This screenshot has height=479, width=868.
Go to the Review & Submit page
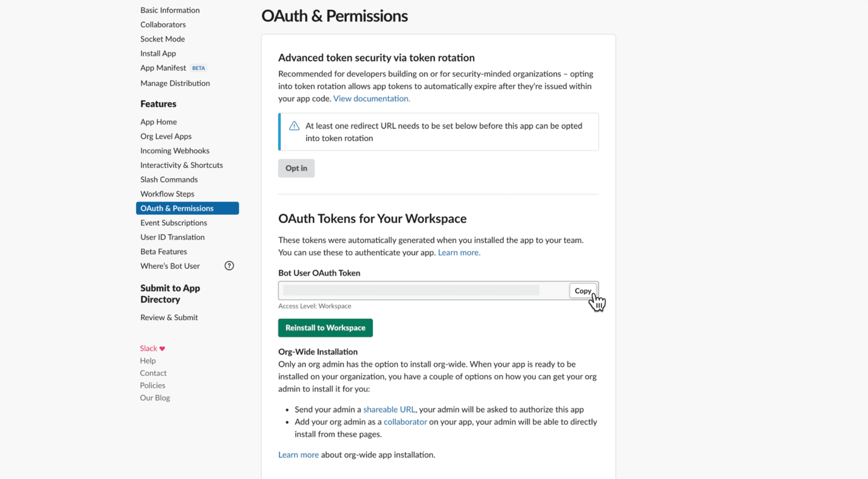(169, 317)
